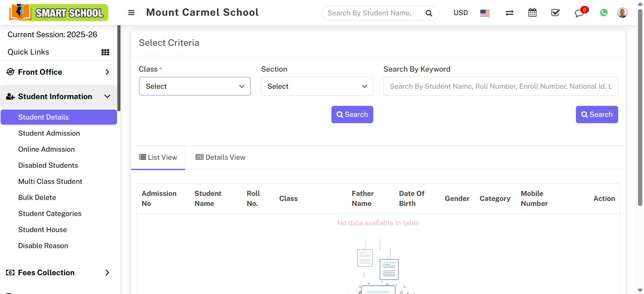The image size is (644, 294).
Task: Select the List View tab
Action: [x=158, y=157]
